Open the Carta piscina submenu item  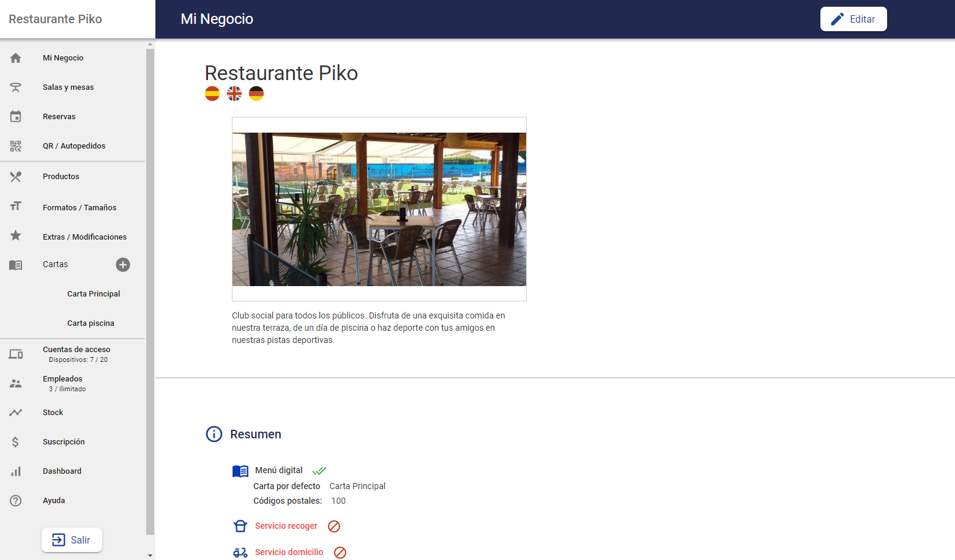point(91,323)
